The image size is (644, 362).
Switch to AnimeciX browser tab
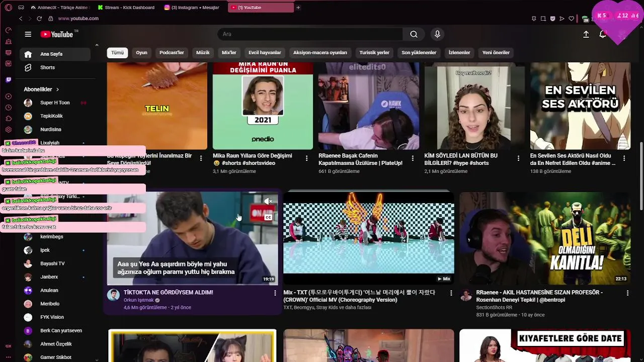(x=59, y=8)
